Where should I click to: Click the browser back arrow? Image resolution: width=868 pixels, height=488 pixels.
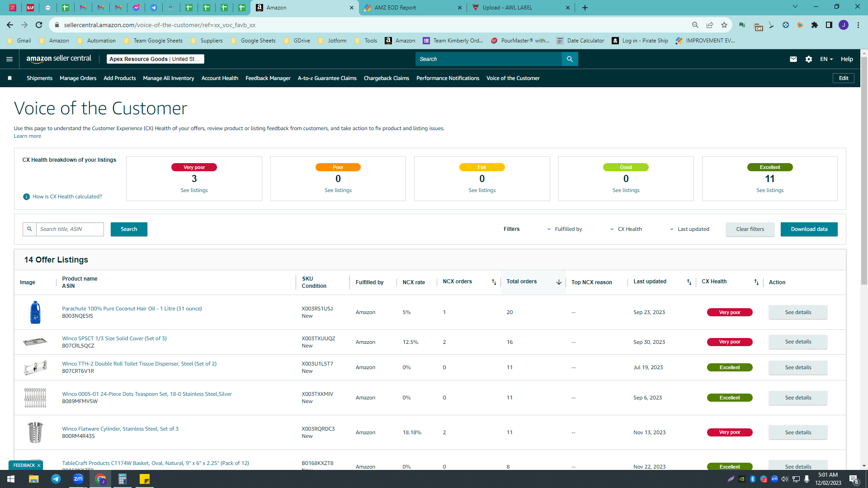tap(10, 25)
